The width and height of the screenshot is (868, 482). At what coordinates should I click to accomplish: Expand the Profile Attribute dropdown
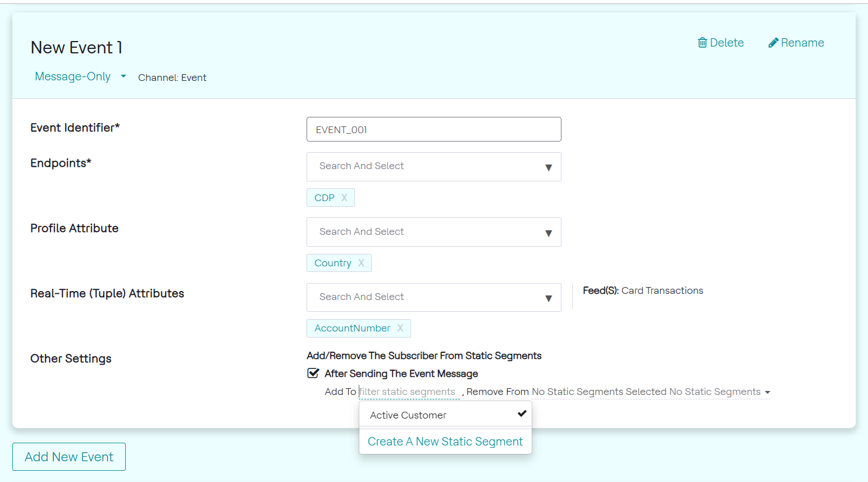click(548, 233)
